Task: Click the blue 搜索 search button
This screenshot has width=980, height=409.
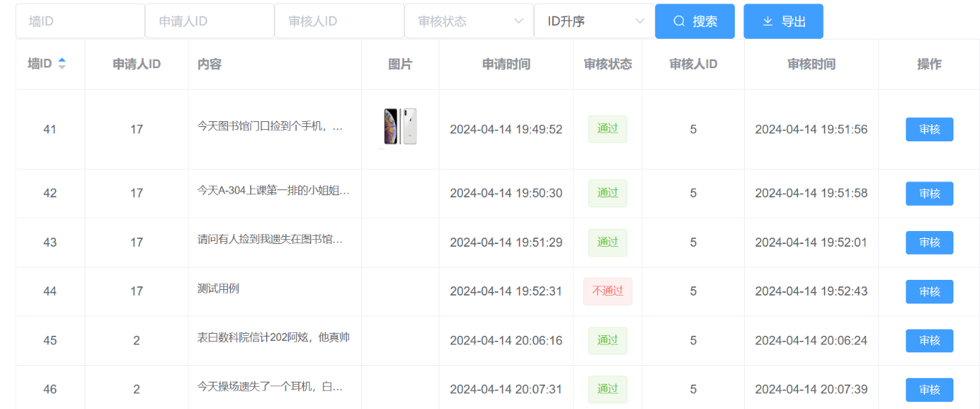Action: click(x=695, y=22)
